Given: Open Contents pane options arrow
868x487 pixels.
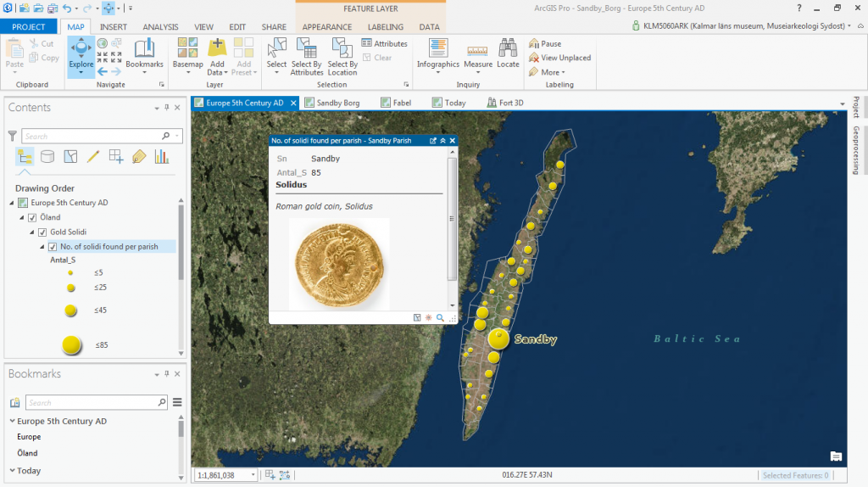Looking at the screenshot, I should click(x=157, y=108).
